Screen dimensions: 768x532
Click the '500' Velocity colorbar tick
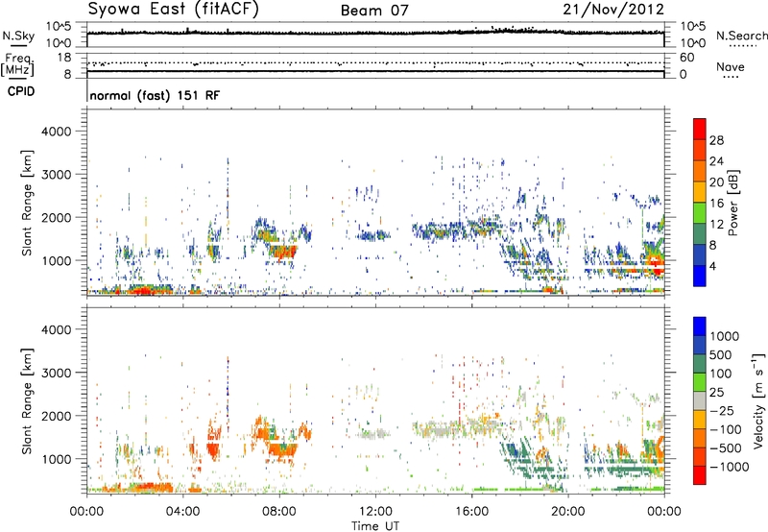pyautogui.click(x=721, y=354)
